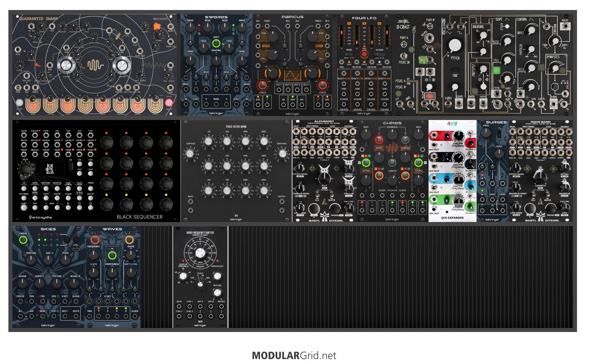589x364 pixels.
Task: Open the MODULARGrid.net link
Action: point(294,355)
